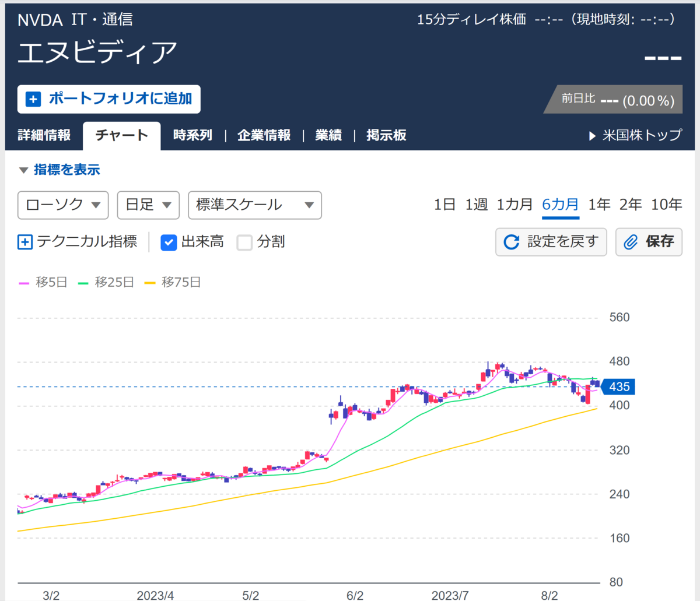700x601 pixels.
Task: Open the 掲示板 tab
Action: click(x=386, y=135)
